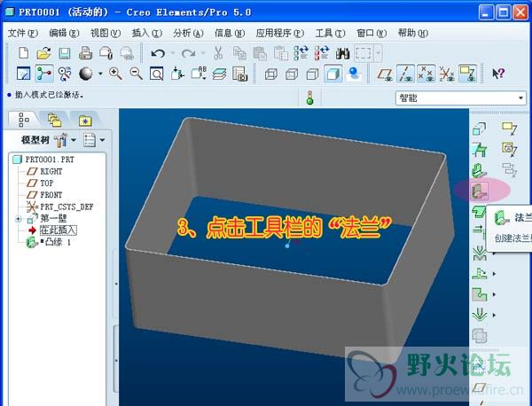Switch to the folder browser tab
This screenshot has height=406, width=532.
click(x=54, y=120)
